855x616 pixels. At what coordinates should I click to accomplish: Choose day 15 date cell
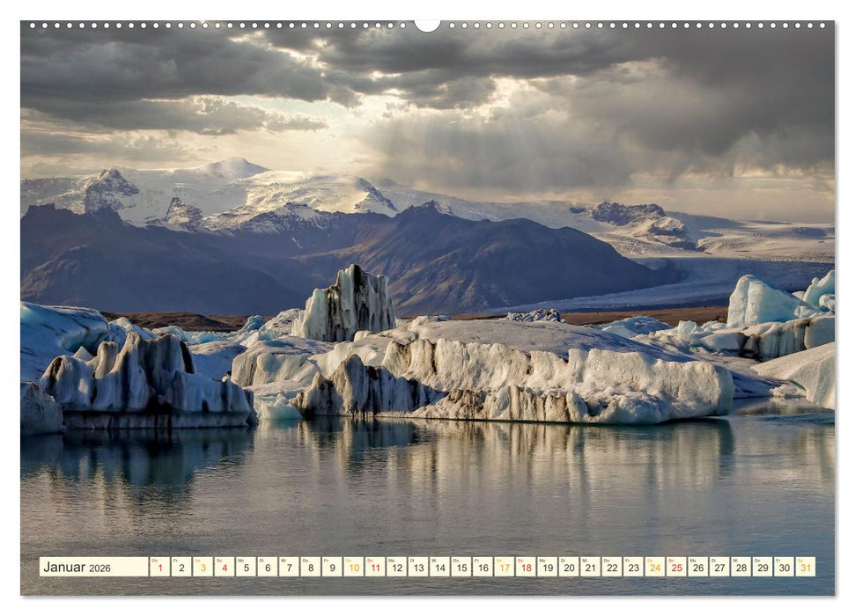pos(461,568)
